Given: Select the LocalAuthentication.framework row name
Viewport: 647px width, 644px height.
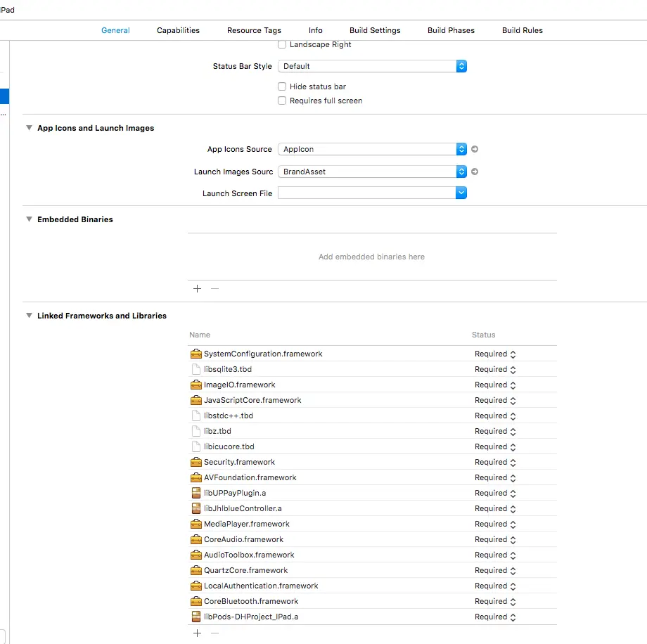Looking at the screenshot, I should [261, 586].
